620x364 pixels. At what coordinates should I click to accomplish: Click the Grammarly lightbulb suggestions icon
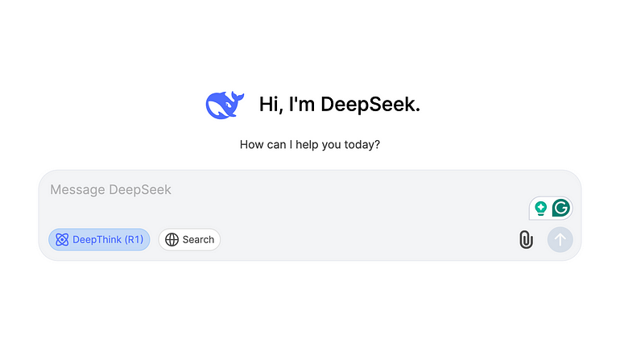(x=540, y=208)
